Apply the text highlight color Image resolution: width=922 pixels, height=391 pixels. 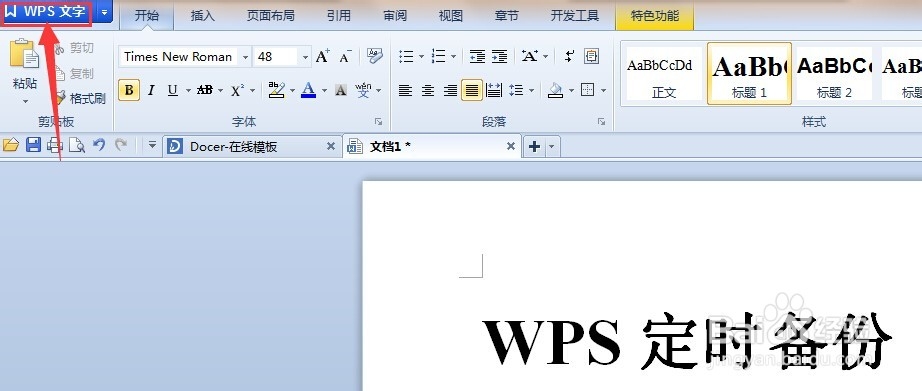[276, 90]
